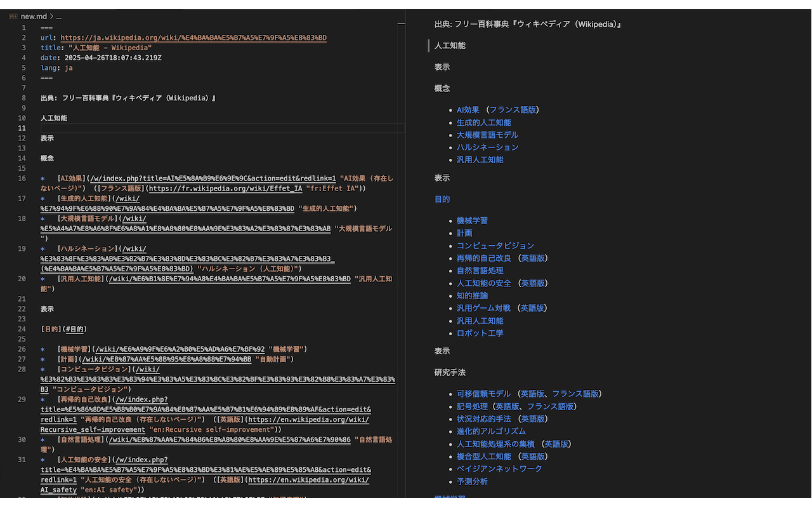Image resolution: width=812 pixels, height=508 pixels.
Task: Open フランス語版 link next to AI効果
Action: [512, 110]
